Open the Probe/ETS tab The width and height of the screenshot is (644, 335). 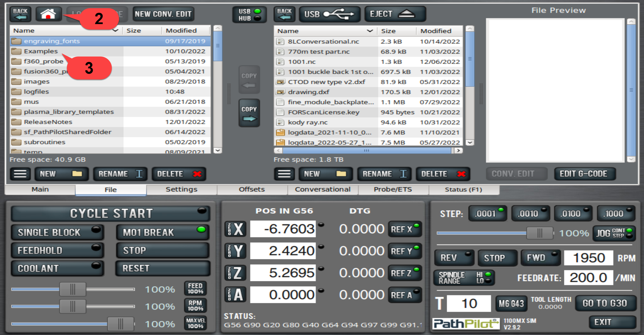393,189
